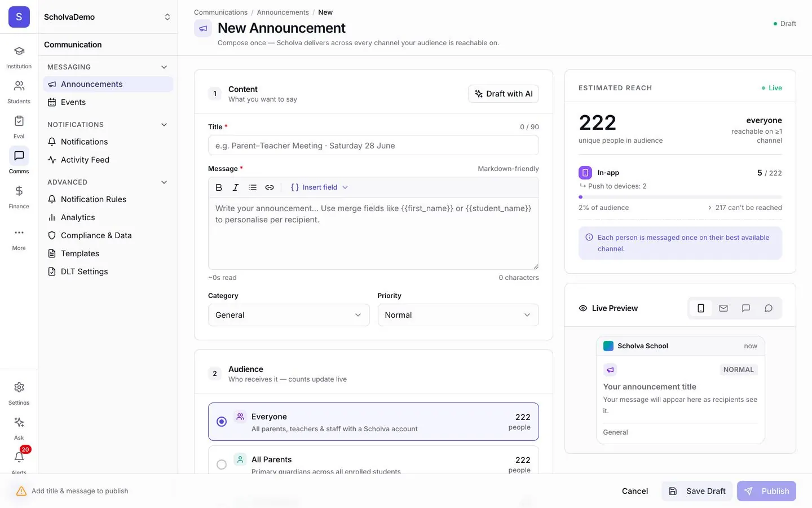Screen dimensions: 812x508
Task: Open Compliance & Data in sidebar
Action: click(108, 235)
